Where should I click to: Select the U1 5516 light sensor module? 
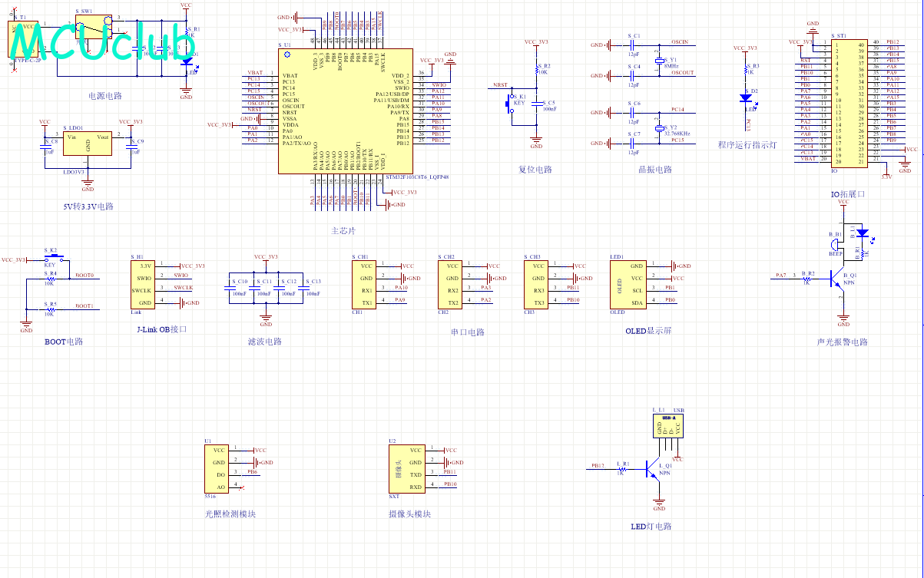(217, 468)
